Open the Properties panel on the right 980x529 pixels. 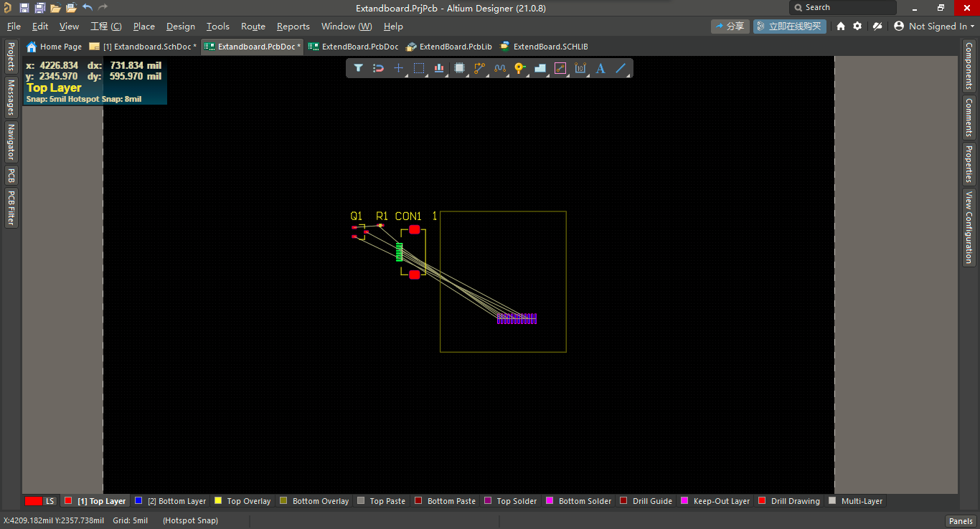coord(969,163)
